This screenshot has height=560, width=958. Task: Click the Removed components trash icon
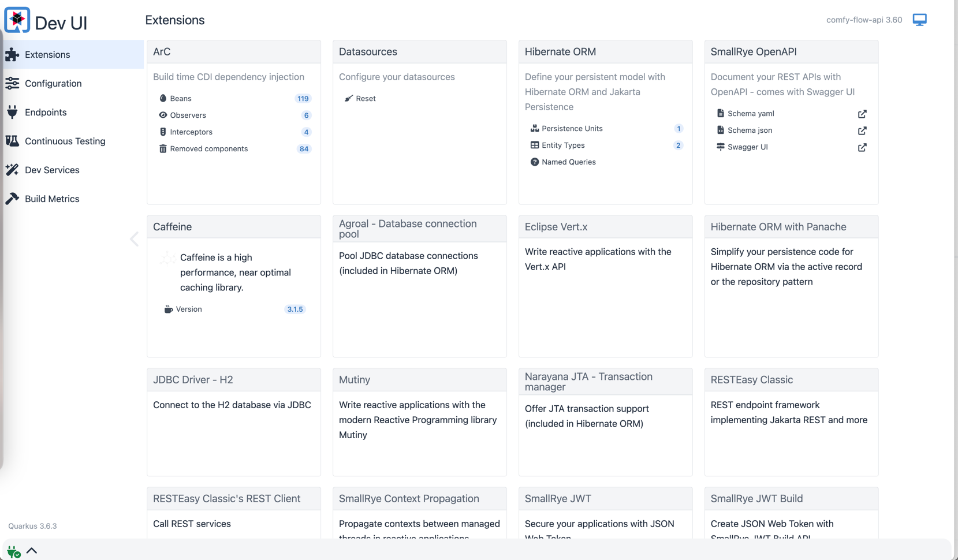click(x=163, y=149)
